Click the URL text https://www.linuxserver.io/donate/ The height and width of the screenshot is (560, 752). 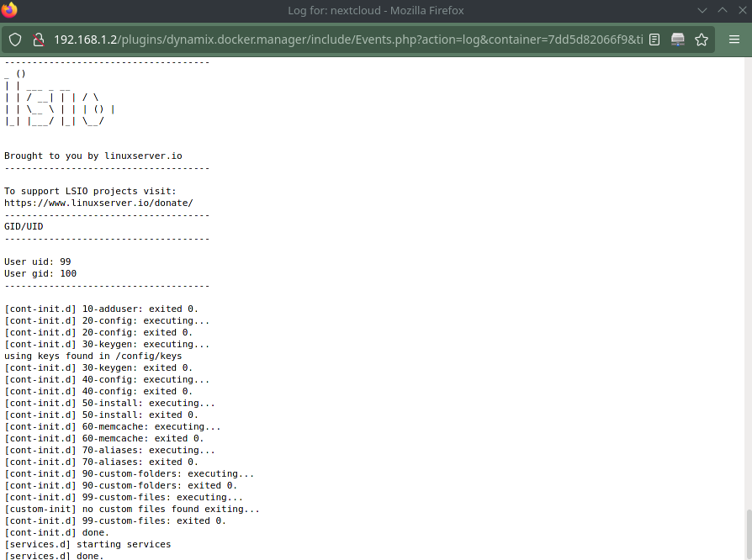click(98, 203)
